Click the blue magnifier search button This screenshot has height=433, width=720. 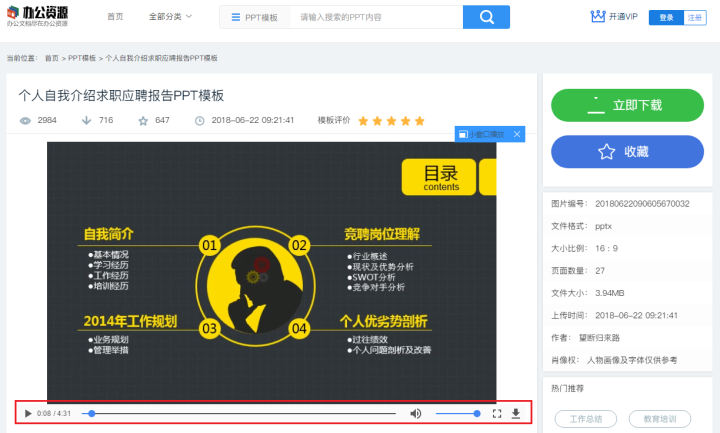tap(486, 17)
